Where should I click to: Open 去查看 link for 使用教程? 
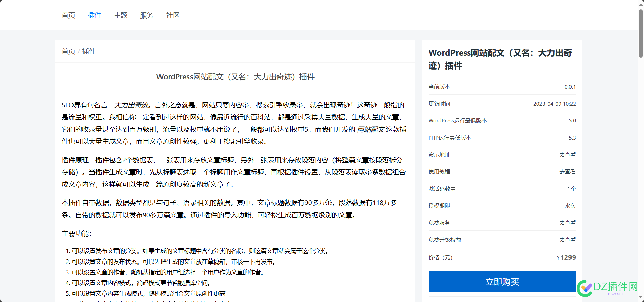[567, 171]
